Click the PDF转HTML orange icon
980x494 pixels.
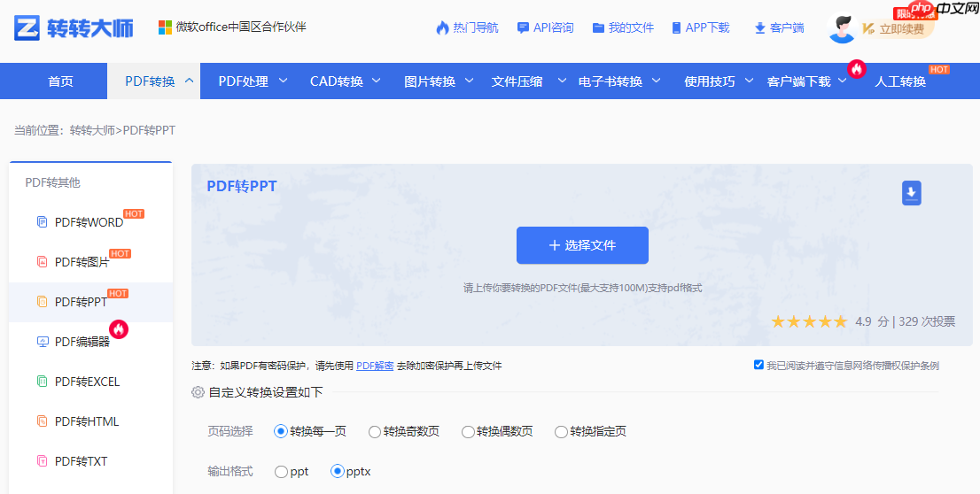42,421
